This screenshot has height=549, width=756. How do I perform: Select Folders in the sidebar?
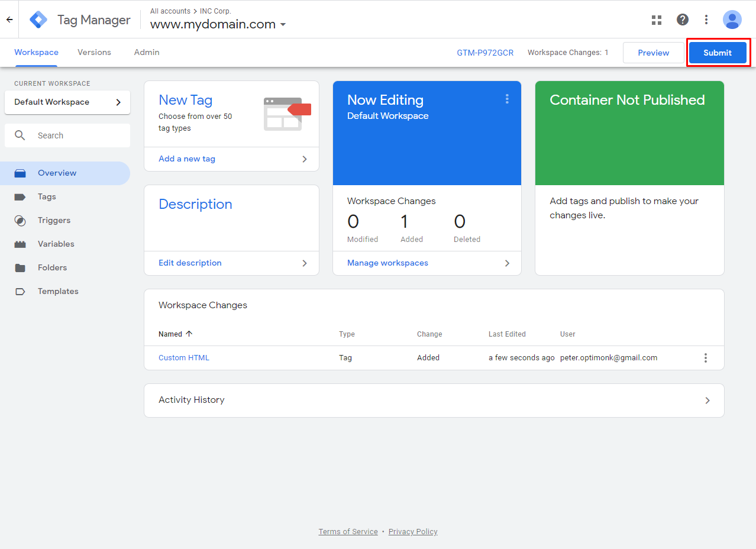65,268
